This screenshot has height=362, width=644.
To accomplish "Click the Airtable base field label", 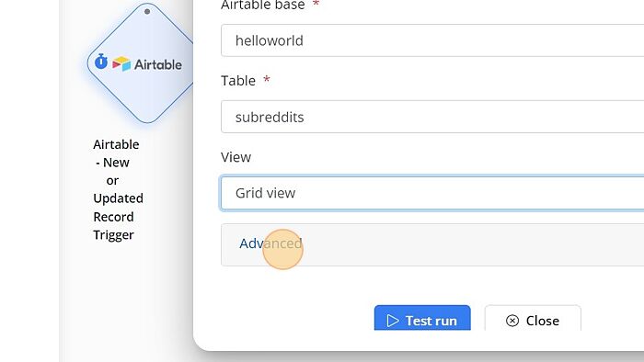I will [263, 5].
